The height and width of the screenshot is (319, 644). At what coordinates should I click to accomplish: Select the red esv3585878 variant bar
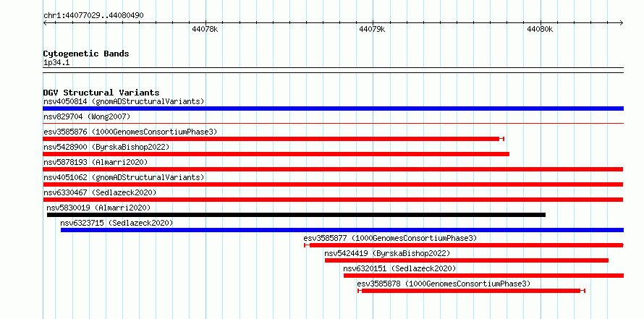tap(471, 291)
